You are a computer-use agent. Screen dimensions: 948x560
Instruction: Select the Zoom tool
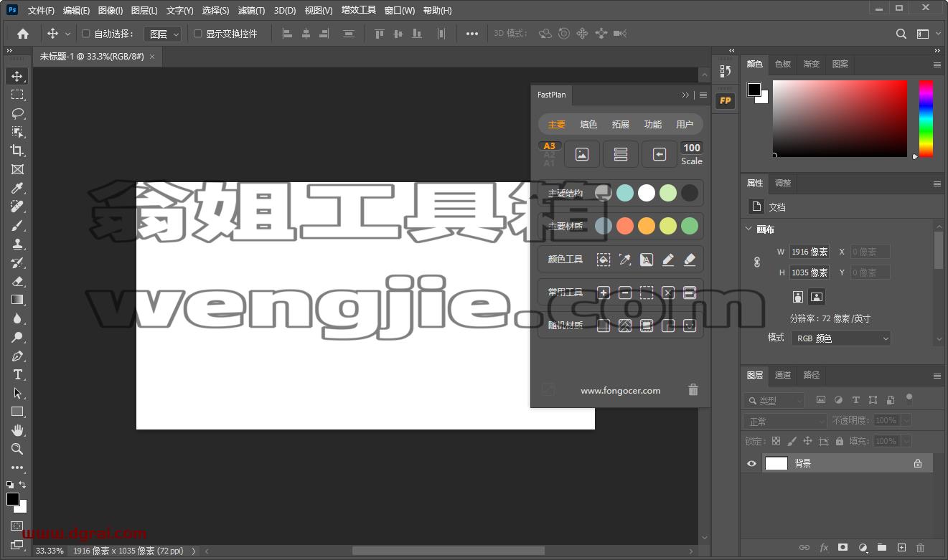17,449
